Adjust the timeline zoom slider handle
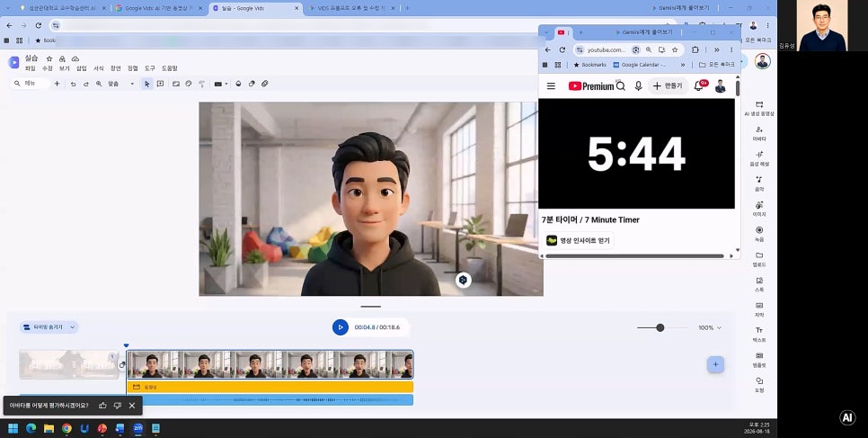 click(660, 327)
